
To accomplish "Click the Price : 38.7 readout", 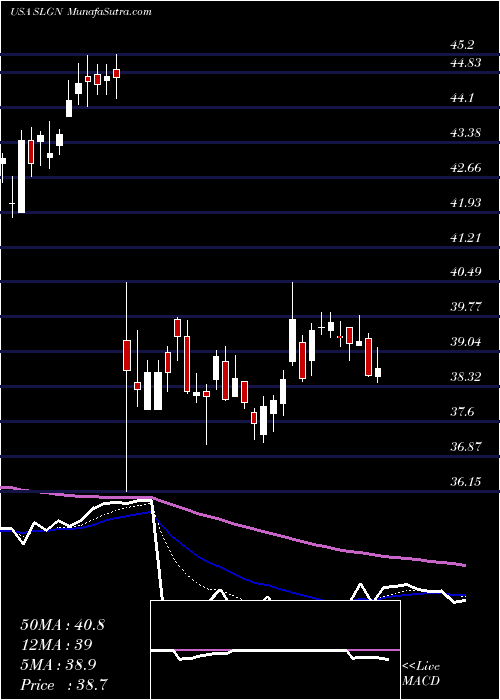I will tap(65, 684).
